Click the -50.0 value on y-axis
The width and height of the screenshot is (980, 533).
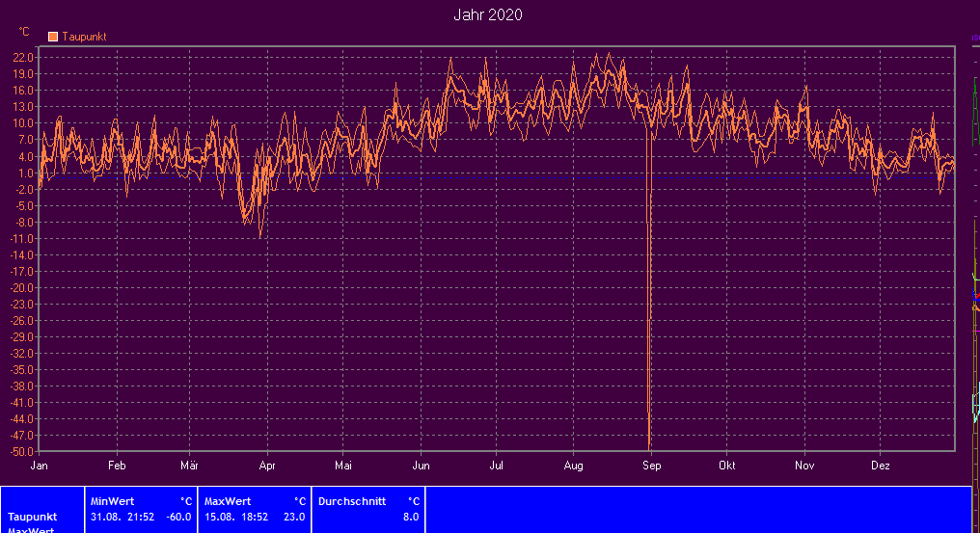23,451
